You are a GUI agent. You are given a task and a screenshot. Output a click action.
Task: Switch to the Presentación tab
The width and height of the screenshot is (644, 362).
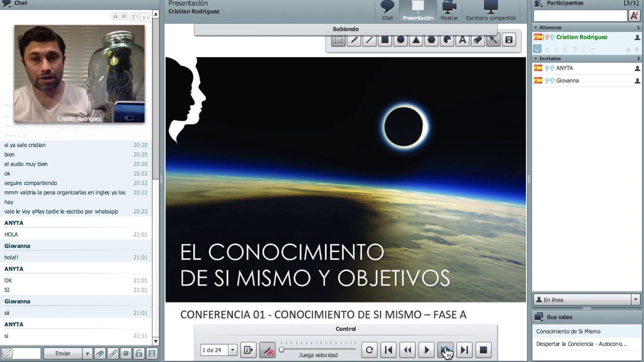click(x=418, y=11)
